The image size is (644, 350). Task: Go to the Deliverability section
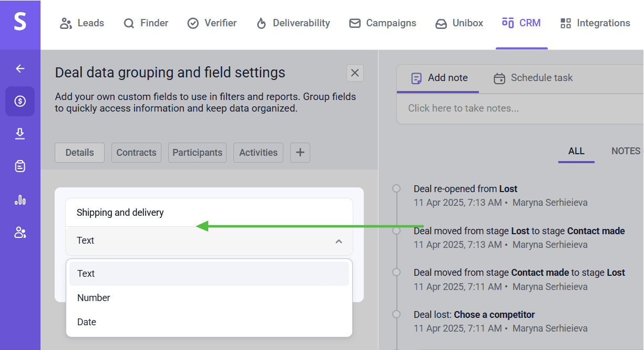(x=293, y=23)
